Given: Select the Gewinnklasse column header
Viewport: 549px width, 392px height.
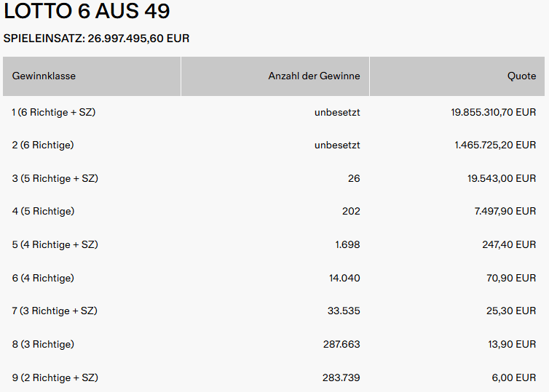Looking at the screenshot, I should (44, 76).
